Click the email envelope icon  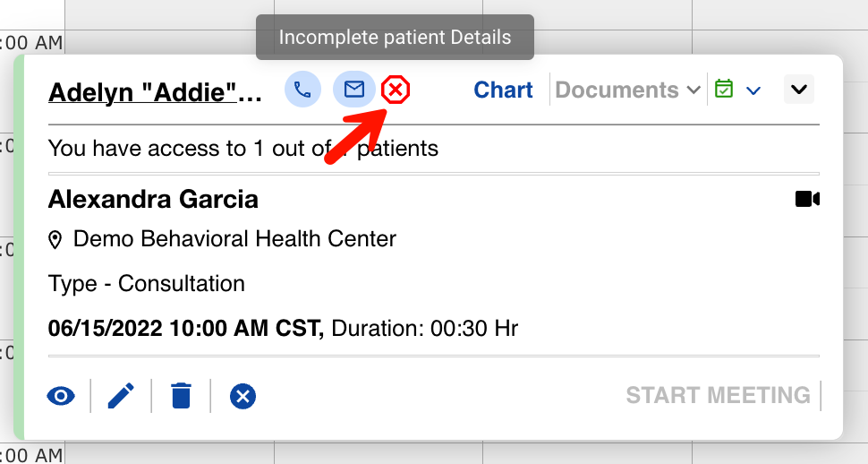[354, 90]
